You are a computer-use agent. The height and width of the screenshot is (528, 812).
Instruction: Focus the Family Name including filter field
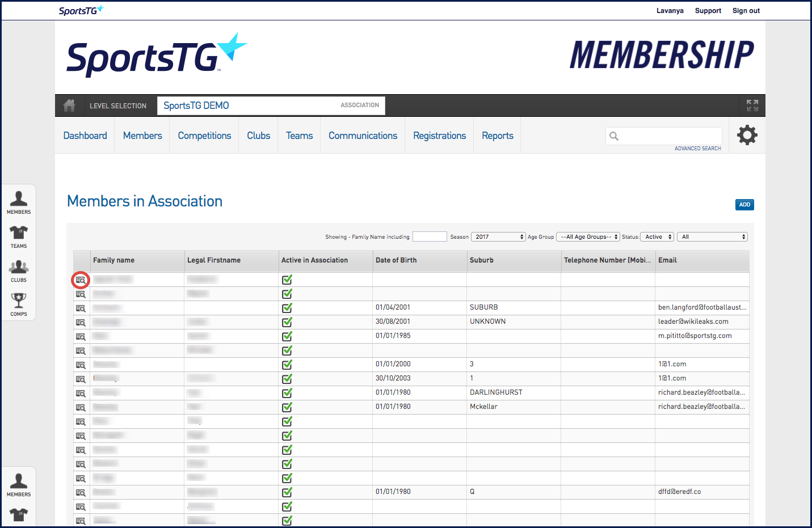pyautogui.click(x=430, y=237)
